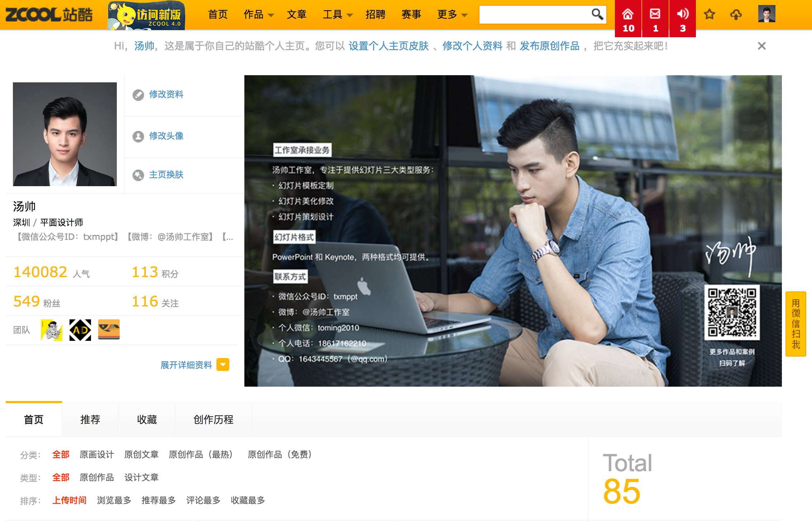Click the search magnifier icon
This screenshot has height=522, width=812.
pos(597,15)
